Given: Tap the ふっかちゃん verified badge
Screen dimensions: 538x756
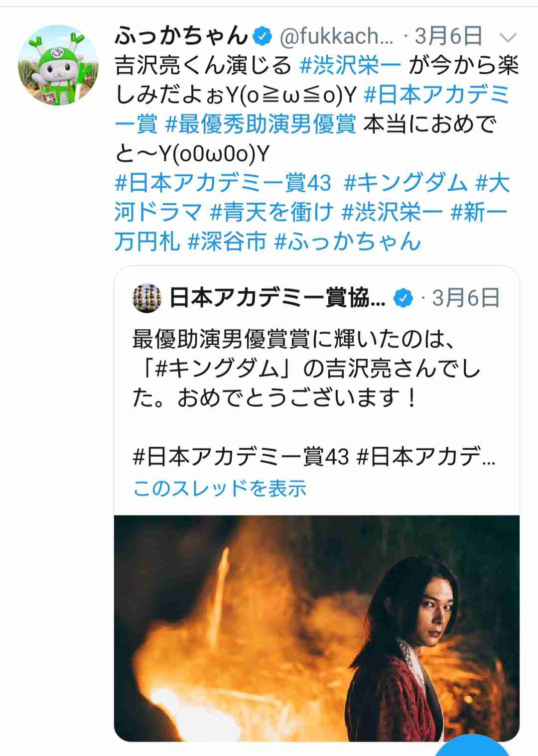Looking at the screenshot, I should 263,36.
